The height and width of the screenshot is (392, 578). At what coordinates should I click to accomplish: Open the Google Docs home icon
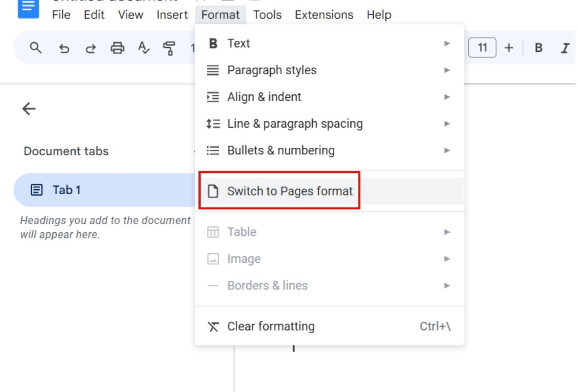point(28,8)
